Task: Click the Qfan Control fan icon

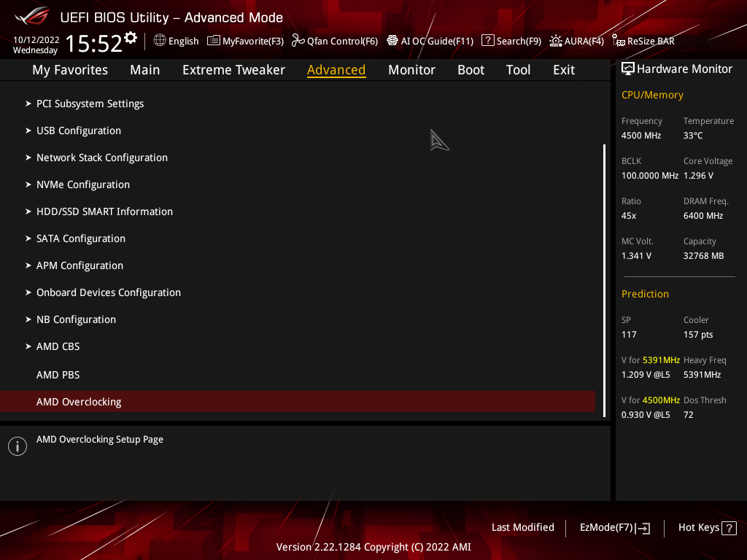Action: tap(298, 41)
